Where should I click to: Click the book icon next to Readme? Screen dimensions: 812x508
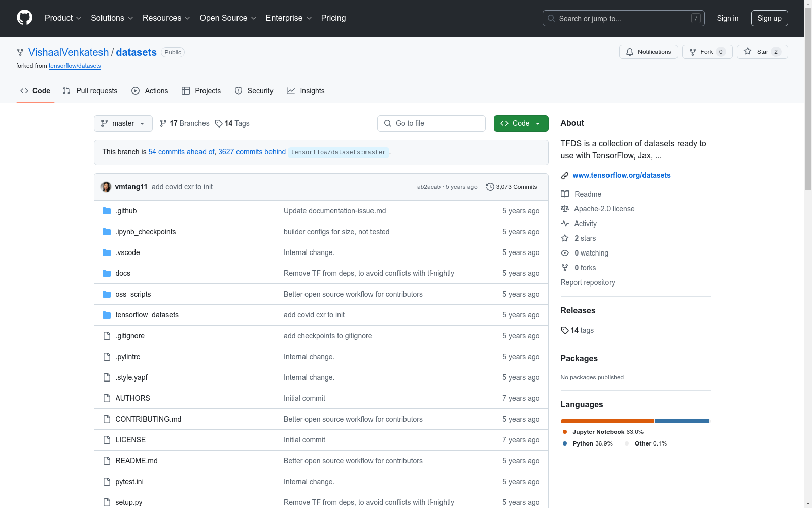click(565, 194)
